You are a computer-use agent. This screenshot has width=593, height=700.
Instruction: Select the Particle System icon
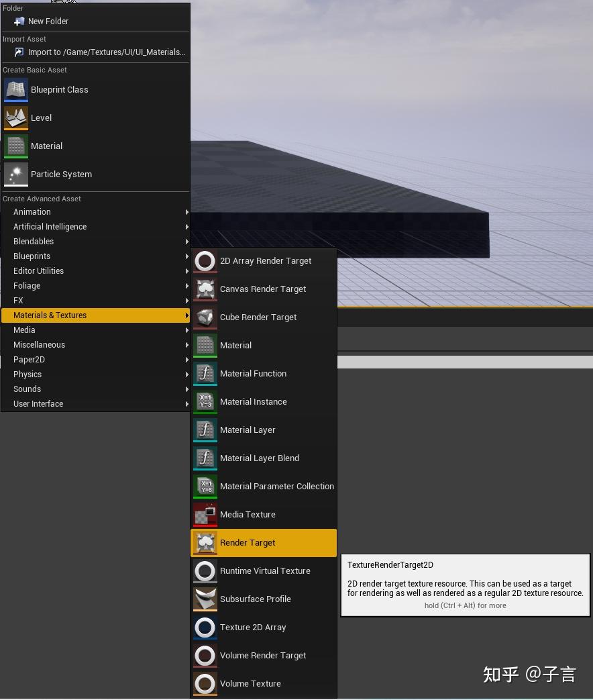(15, 174)
